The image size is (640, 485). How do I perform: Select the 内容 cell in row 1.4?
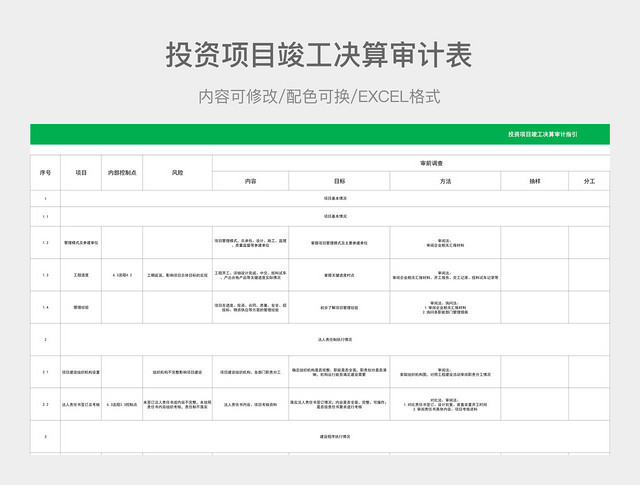(x=251, y=307)
